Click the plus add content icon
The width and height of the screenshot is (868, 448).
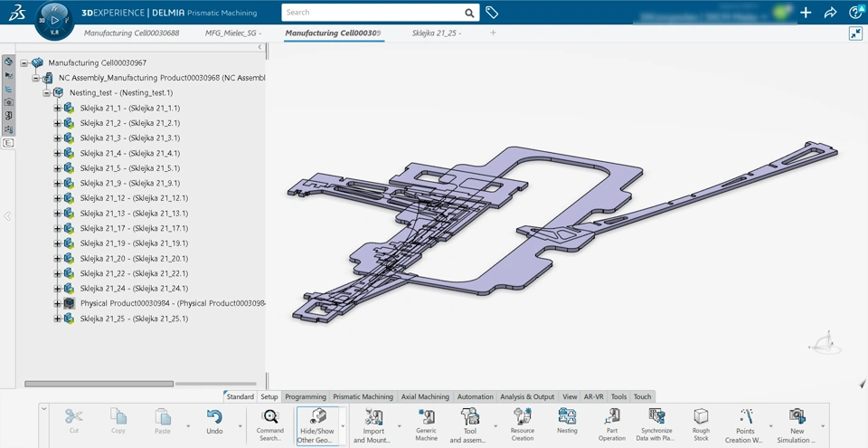pos(806,12)
